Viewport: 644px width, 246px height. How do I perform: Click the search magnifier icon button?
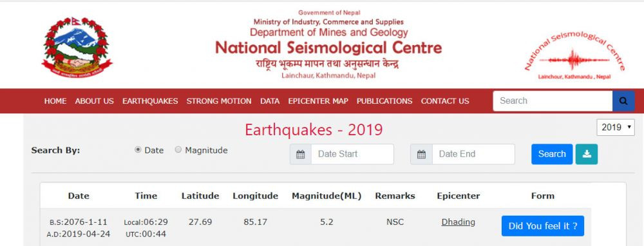(x=623, y=101)
